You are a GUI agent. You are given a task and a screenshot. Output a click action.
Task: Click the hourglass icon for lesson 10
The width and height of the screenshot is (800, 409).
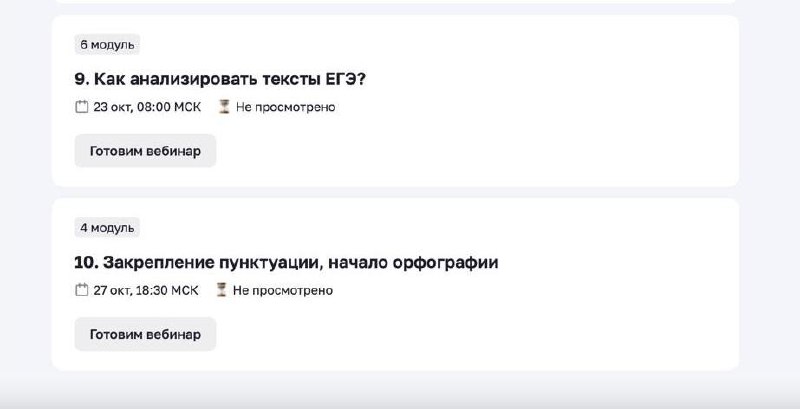tap(222, 291)
